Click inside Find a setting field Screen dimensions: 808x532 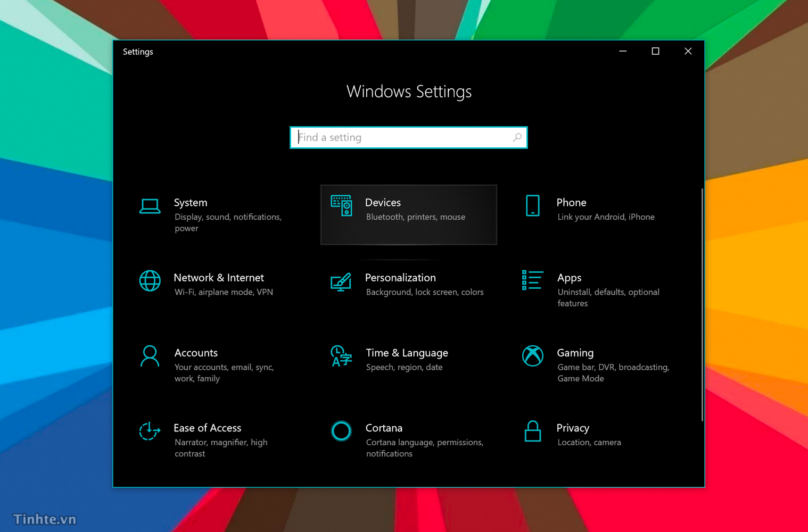[x=408, y=137]
